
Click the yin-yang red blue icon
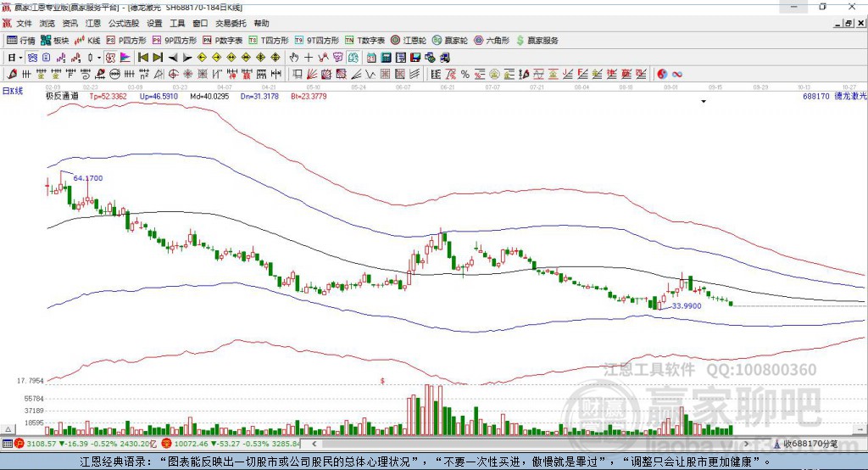coord(662,75)
